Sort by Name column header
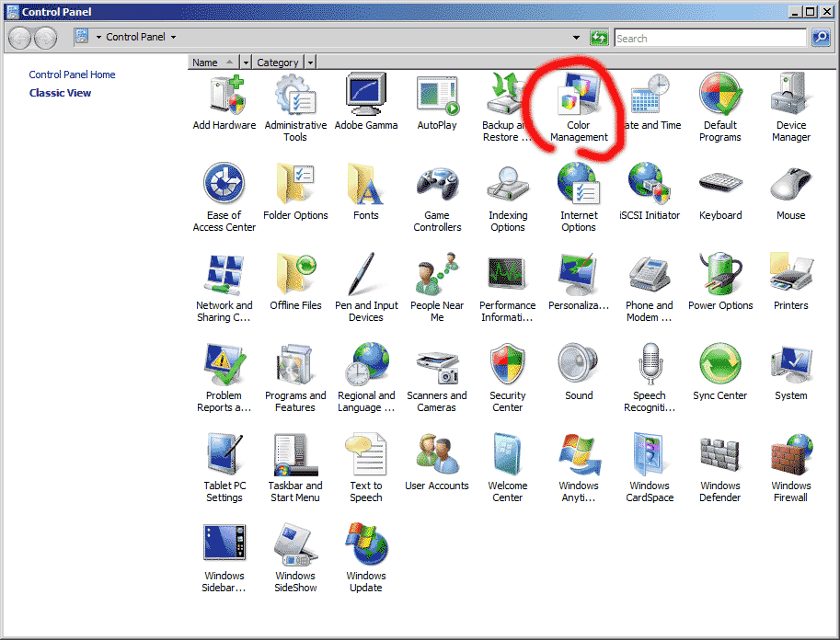 (x=213, y=63)
